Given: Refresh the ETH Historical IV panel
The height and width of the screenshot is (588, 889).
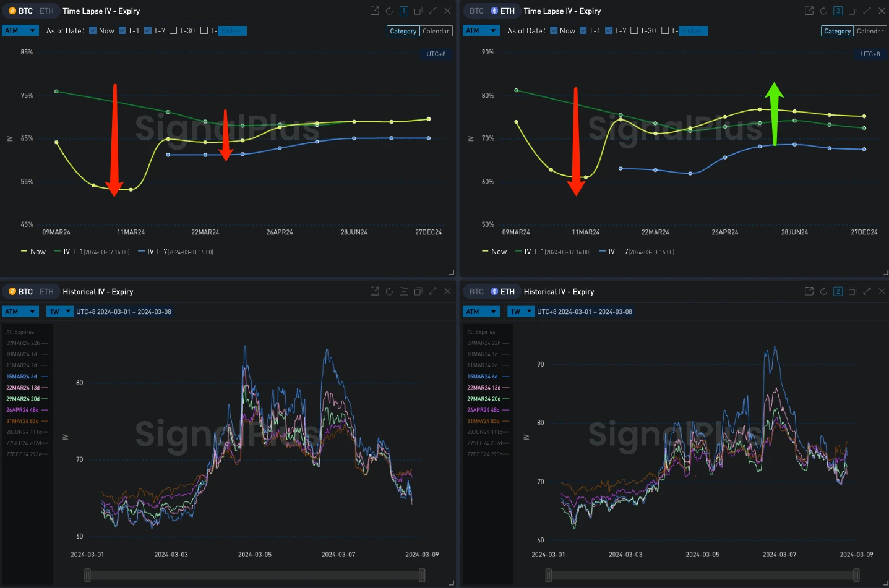Looking at the screenshot, I should 823,291.
